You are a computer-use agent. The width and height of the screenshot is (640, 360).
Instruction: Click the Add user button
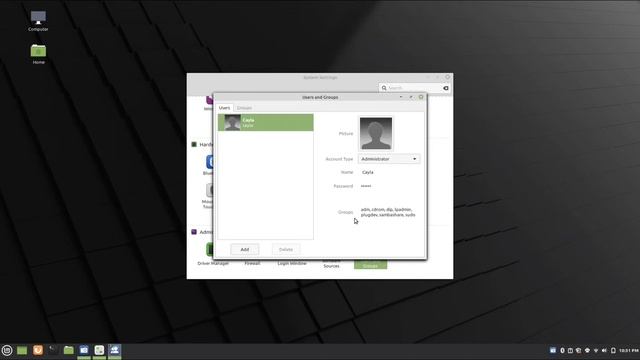click(244, 249)
